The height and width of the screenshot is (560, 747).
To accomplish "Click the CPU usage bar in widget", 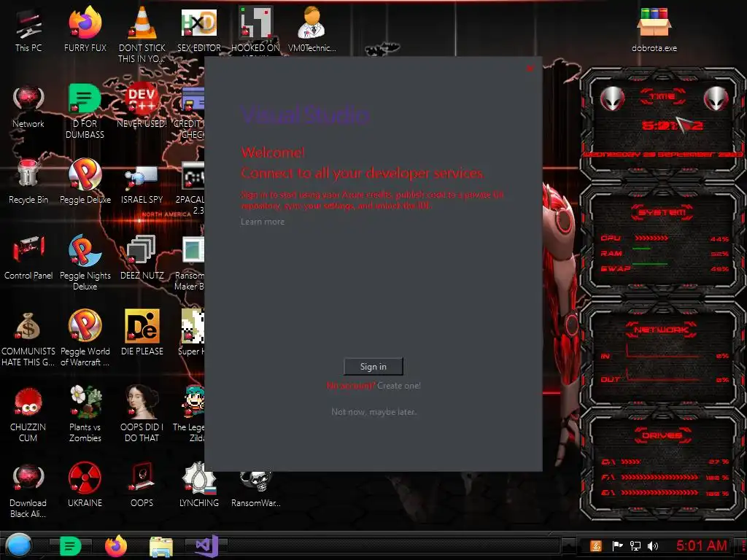I will click(x=651, y=238).
